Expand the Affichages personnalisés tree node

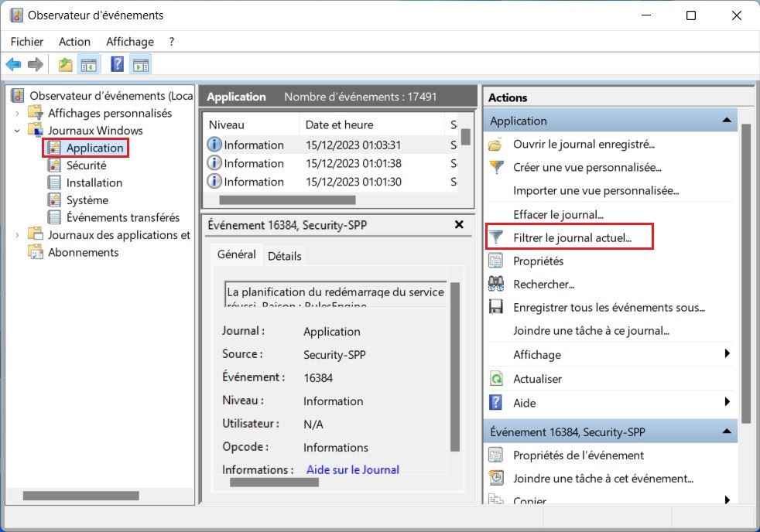tap(17, 113)
